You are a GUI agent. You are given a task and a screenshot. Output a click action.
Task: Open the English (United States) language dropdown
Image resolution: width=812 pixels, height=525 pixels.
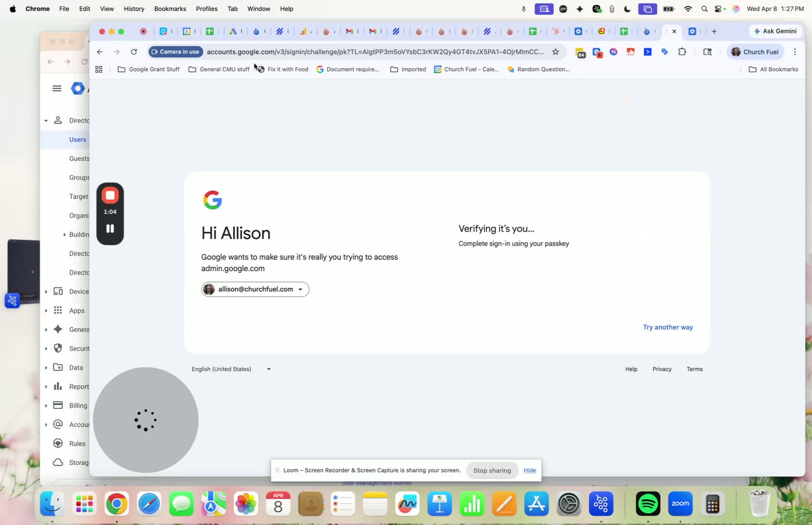[231, 369]
